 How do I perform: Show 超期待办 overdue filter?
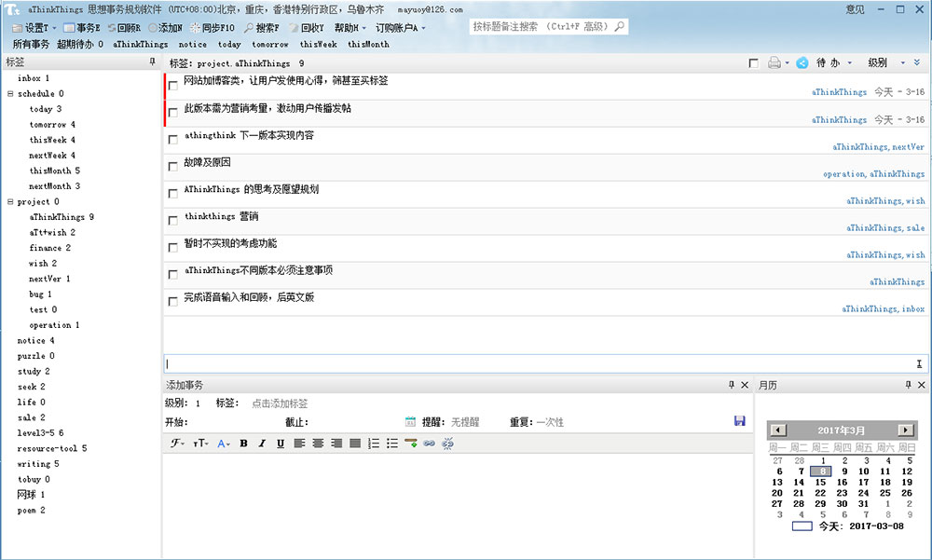(x=79, y=44)
